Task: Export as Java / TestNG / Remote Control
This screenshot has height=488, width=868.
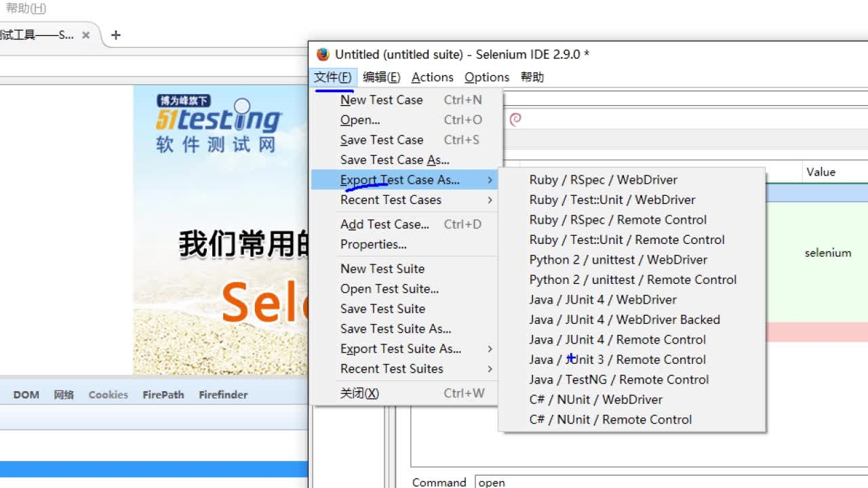Action: point(632,380)
